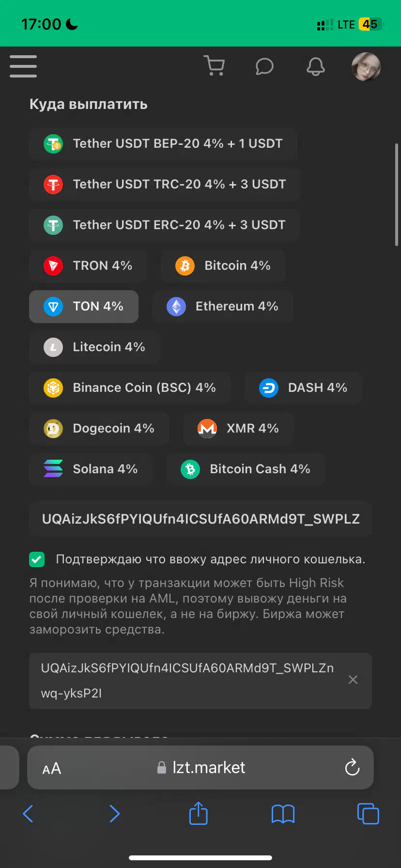Reload the page in Safari
This screenshot has width=401, height=868.
coord(352,767)
